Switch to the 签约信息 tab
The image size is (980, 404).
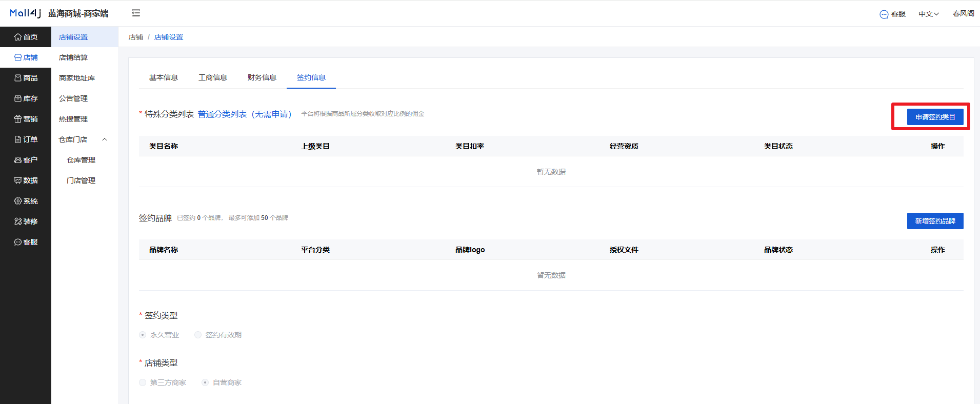(x=311, y=77)
